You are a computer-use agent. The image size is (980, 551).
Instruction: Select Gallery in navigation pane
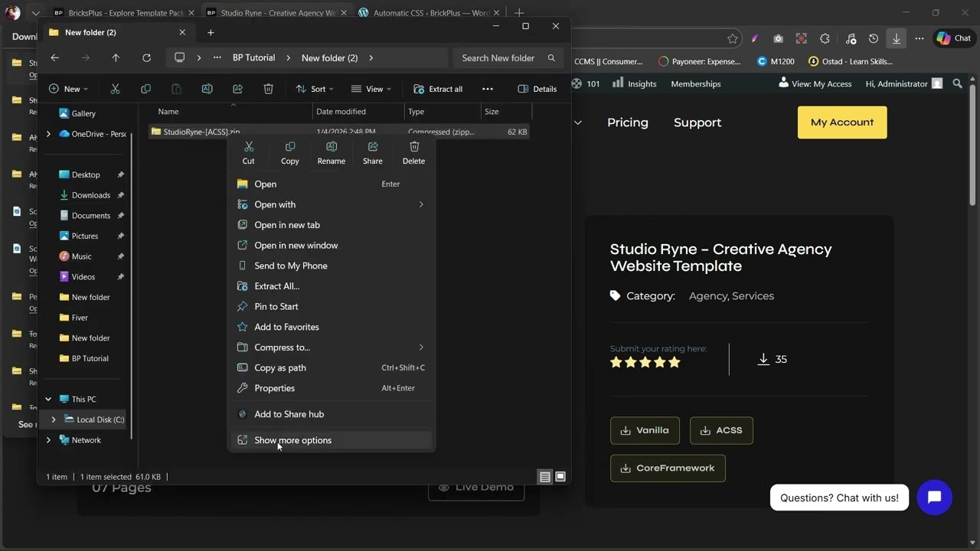(x=83, y=113)
